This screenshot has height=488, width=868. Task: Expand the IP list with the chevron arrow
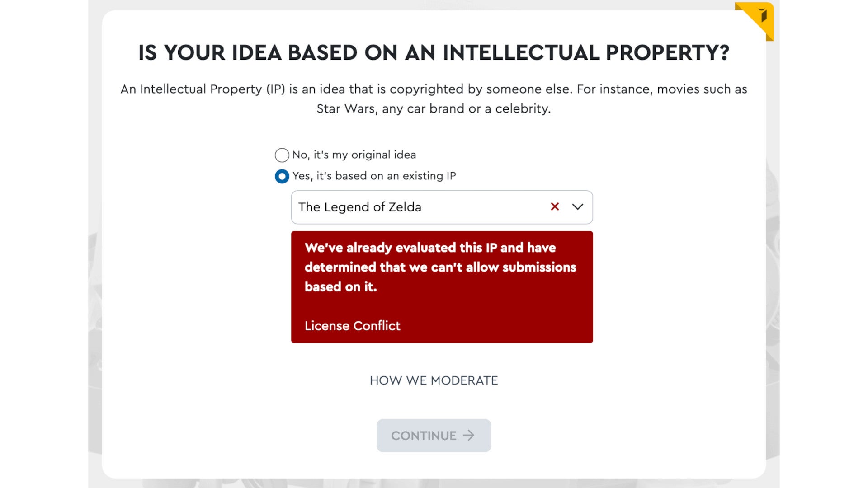[577, 207]
